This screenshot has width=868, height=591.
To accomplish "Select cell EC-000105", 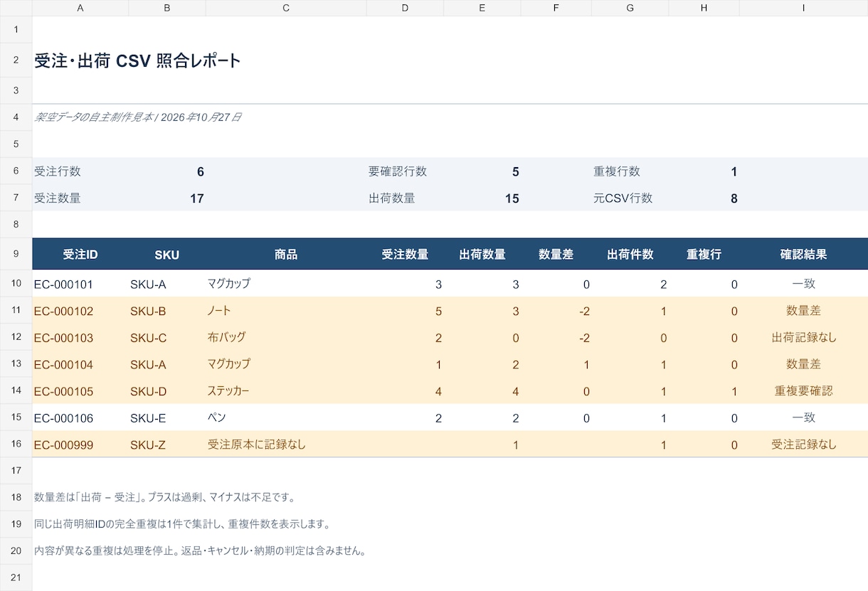I will [x=80, y=390].
